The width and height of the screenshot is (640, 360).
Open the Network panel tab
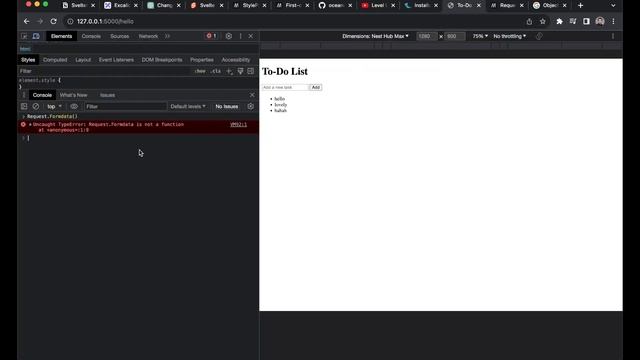click(148, 36)
